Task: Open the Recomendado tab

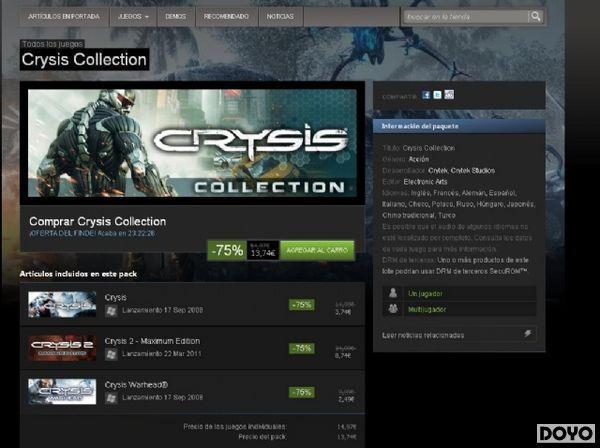Action: [x=226, y=16]
